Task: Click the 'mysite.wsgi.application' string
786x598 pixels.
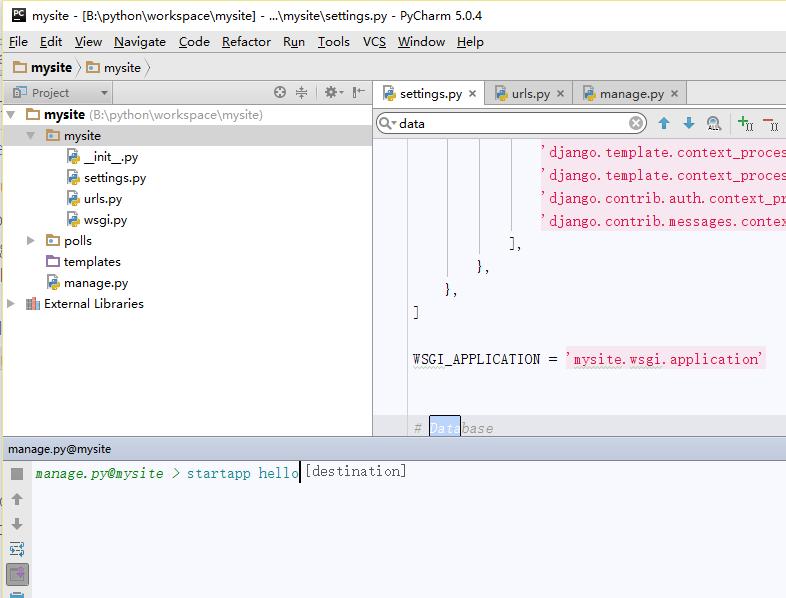Action: pos(666,358)
